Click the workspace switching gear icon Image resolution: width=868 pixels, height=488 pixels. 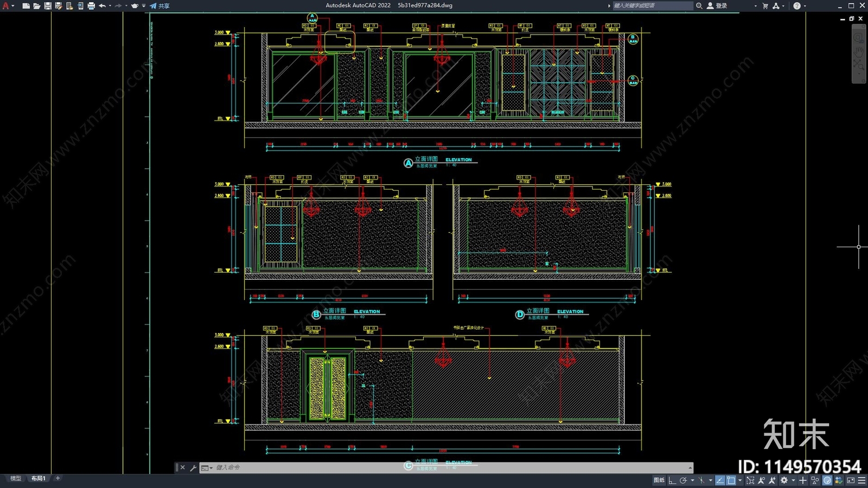pyautogui.click(x=784, y=480)
